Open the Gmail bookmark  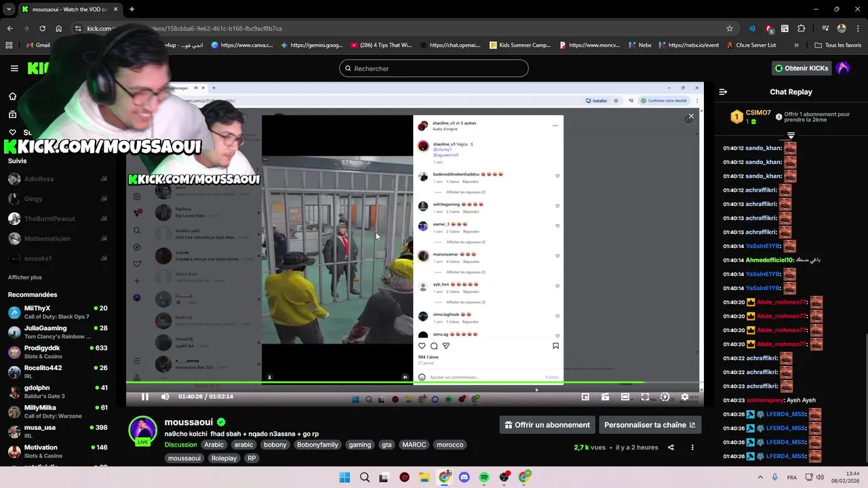tap(38, 45)
